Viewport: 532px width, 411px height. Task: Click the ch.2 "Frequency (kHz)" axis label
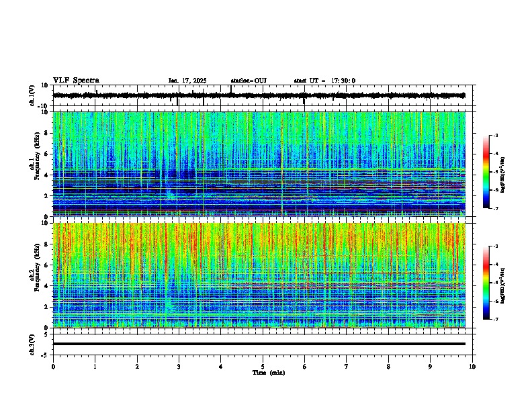coord(37,267)
